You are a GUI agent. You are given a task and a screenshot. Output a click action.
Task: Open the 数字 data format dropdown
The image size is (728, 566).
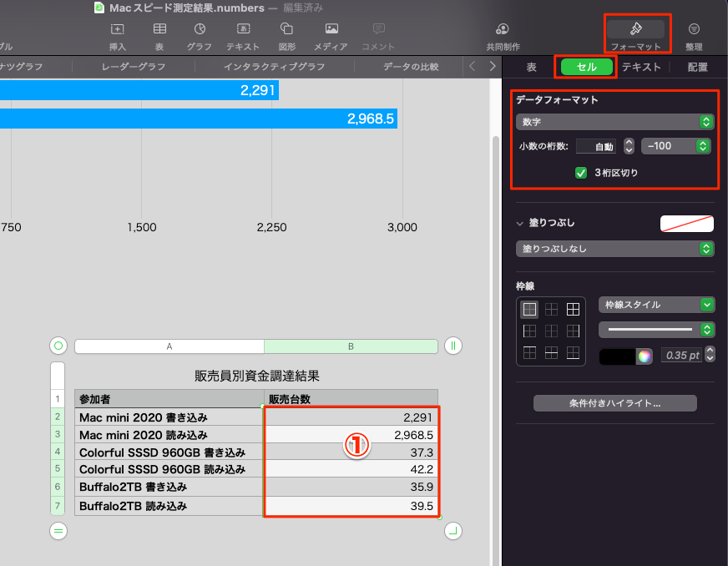(614, 122)
